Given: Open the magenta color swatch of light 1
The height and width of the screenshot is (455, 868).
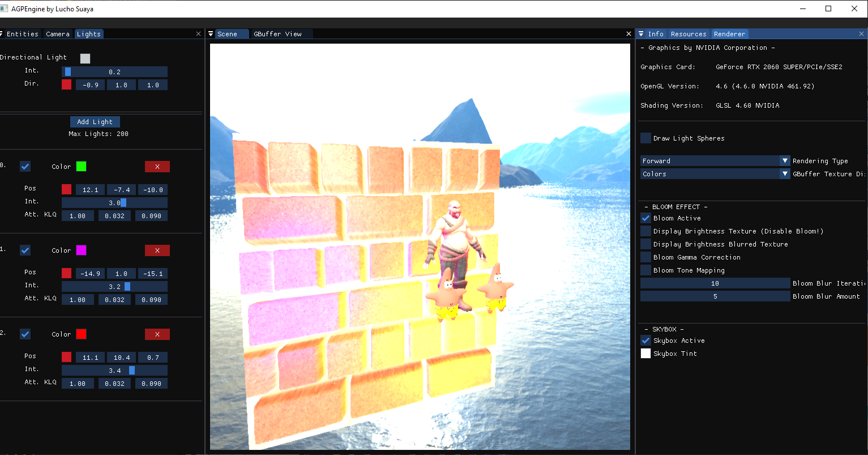Looking at the screenshot, I should [x=81, y=250].
